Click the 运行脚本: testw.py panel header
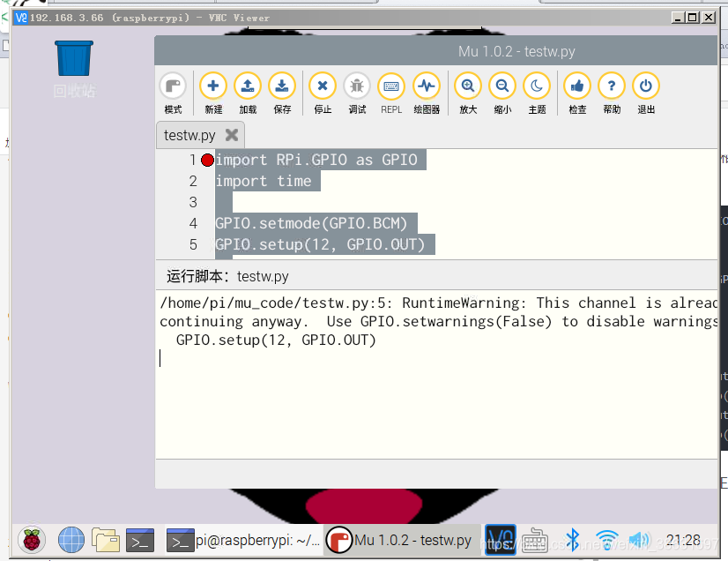This screenshot has width=728, height=561. coord(227,277)
